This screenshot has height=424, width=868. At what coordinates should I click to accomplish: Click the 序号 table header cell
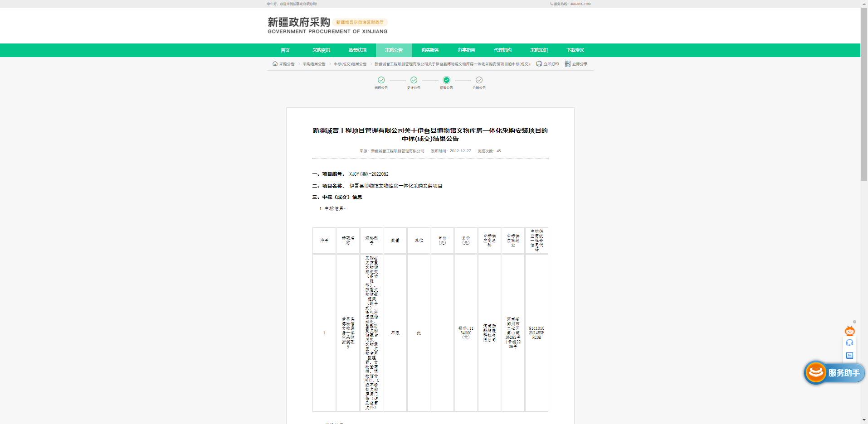point(324,241)
